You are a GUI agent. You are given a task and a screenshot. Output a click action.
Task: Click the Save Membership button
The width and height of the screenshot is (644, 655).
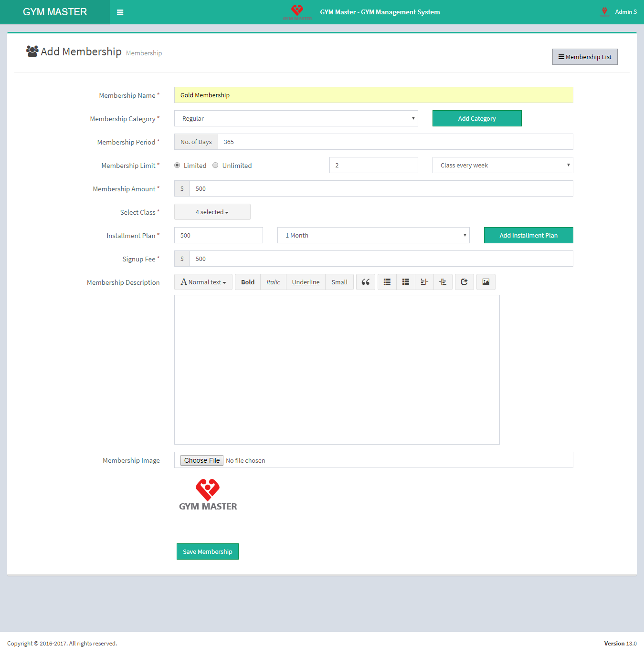(x=207, y=551)
